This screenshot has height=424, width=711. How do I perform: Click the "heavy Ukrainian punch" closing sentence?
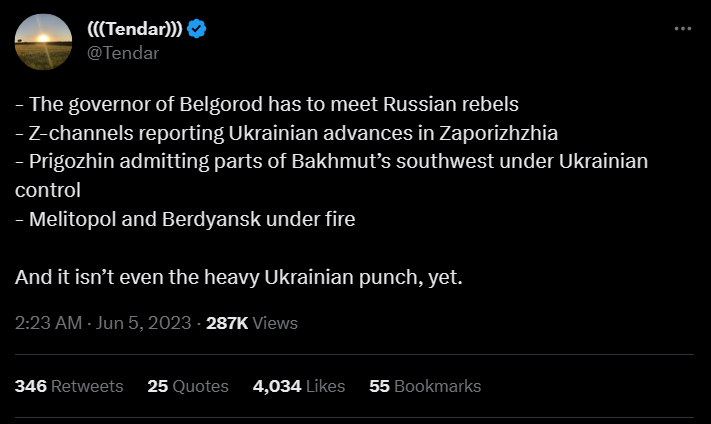tap(239, 275)
